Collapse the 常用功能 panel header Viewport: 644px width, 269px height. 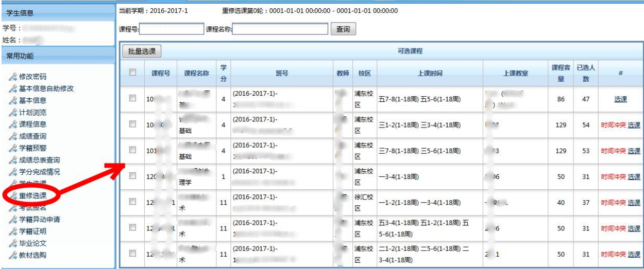57,56
